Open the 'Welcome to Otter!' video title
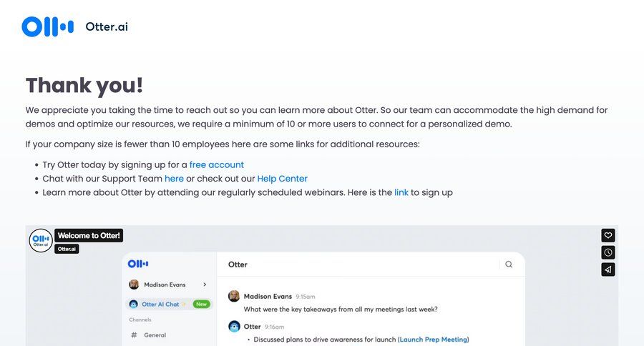This screenshot has width=644, height=346. [89, 236]
